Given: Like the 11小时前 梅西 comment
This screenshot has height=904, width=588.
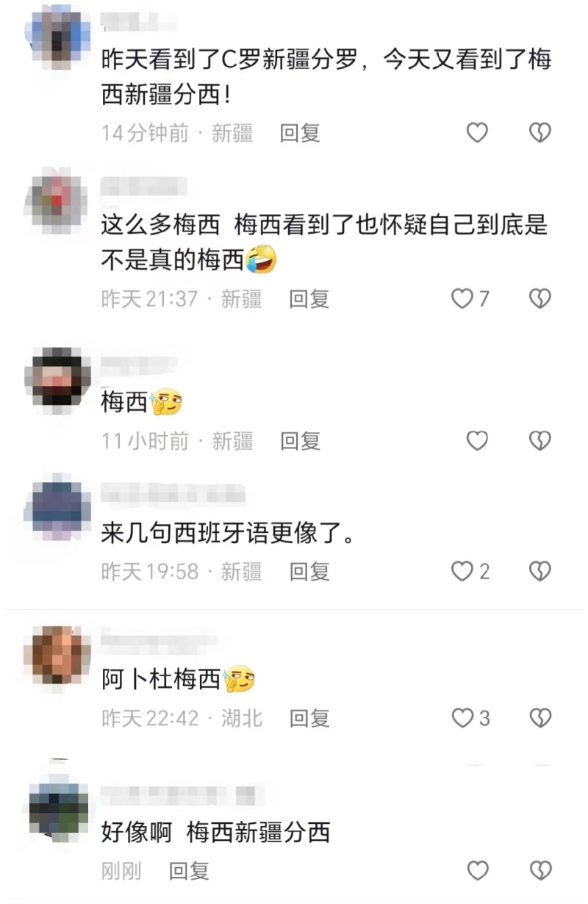Looking at the screenshot, I should click(478, 440).
